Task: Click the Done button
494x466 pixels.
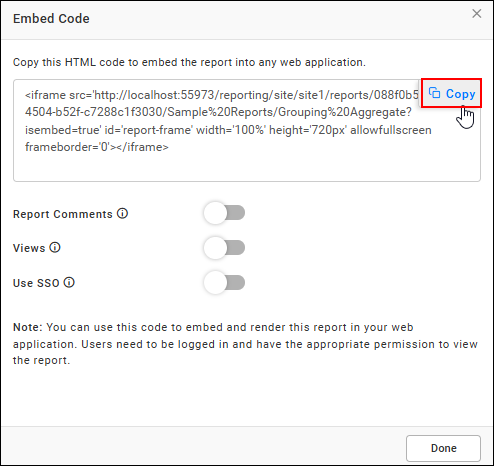Action: 443,448
